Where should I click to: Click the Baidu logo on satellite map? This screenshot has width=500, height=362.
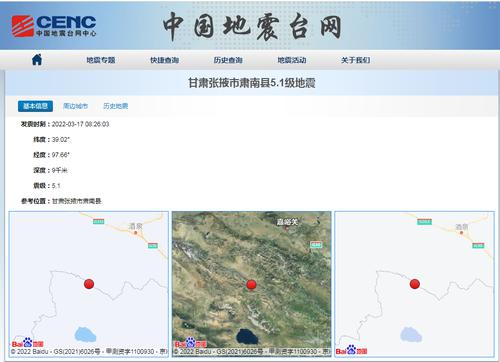(x=191, y=343)
